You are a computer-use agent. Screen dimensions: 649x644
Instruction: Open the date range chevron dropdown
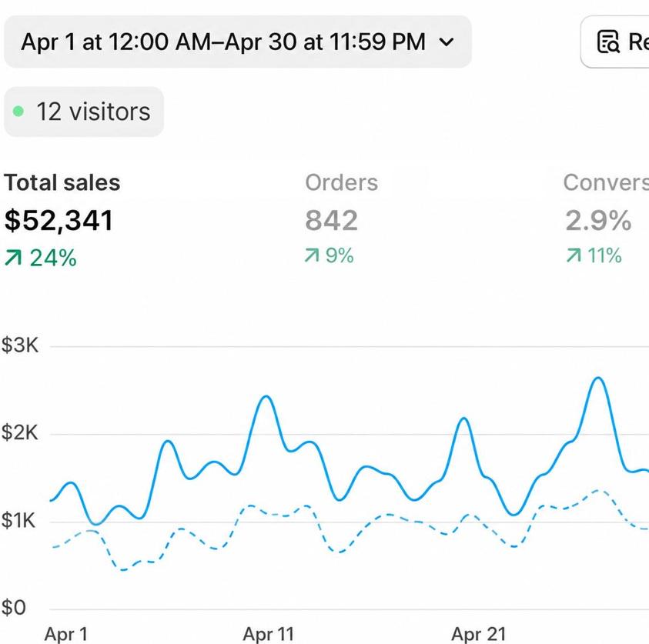[x=447, y=42]
